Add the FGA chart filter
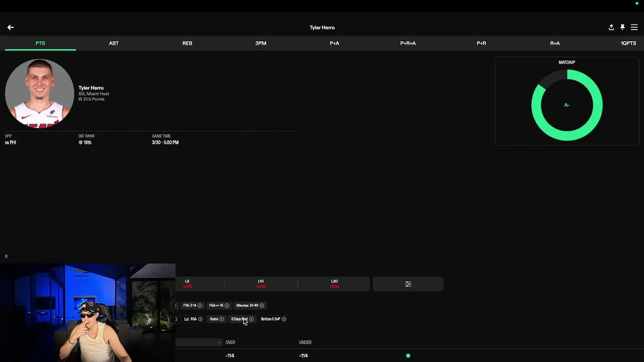644x362 pixels. 200,319
